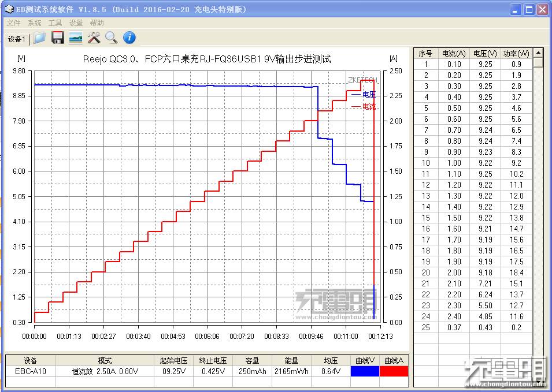
Task: Click the 起始电压 header cell
Action: click(173, 361)
